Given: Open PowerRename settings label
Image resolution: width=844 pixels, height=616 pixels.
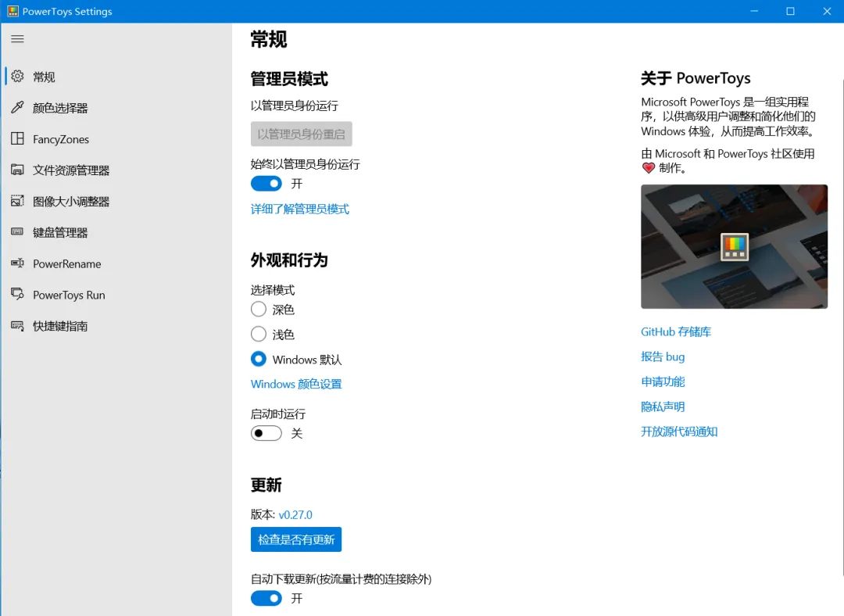Looking at the screenshot, I should [66, 264].
